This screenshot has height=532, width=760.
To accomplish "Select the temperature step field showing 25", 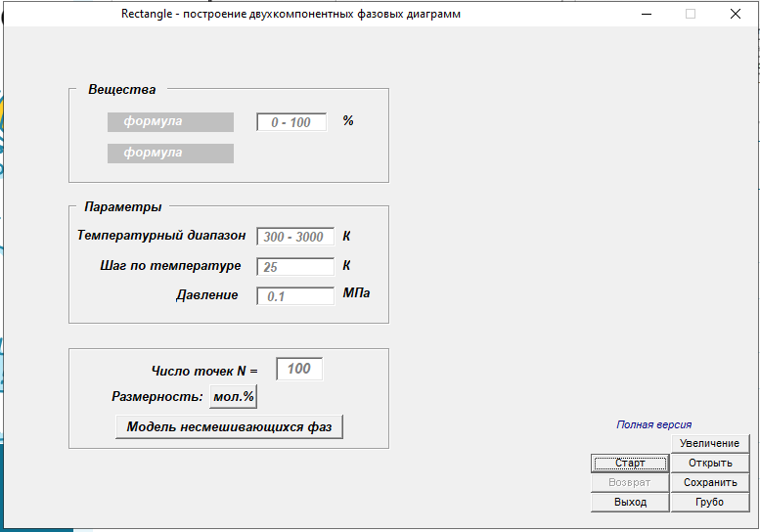I will point(294,267).
